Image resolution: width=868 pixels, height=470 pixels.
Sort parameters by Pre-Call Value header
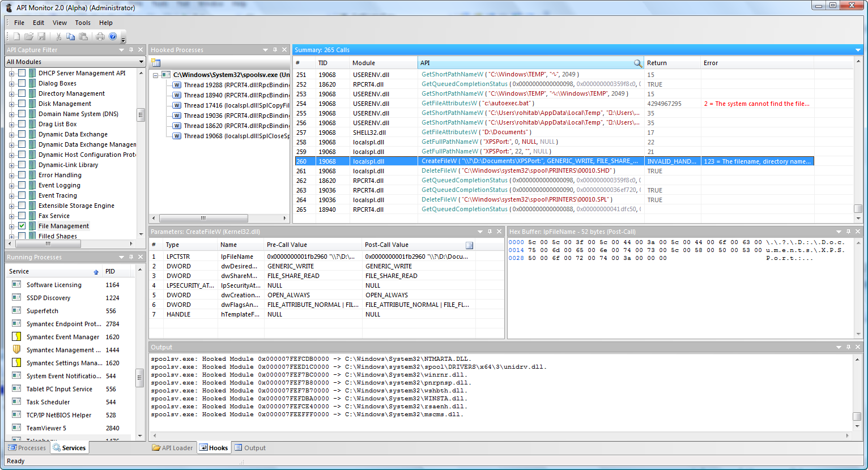(x=313, y=245)
